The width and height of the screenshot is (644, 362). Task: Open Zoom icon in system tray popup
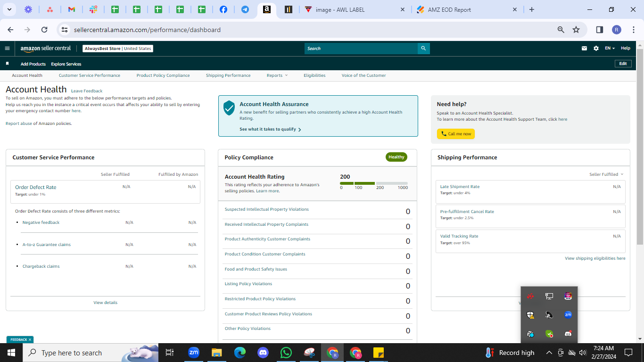[568, 315]
